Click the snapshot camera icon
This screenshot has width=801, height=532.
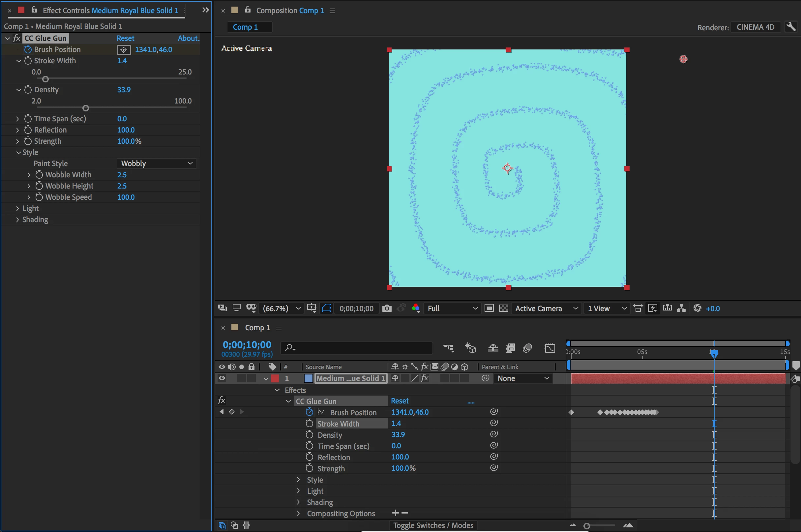386,308
